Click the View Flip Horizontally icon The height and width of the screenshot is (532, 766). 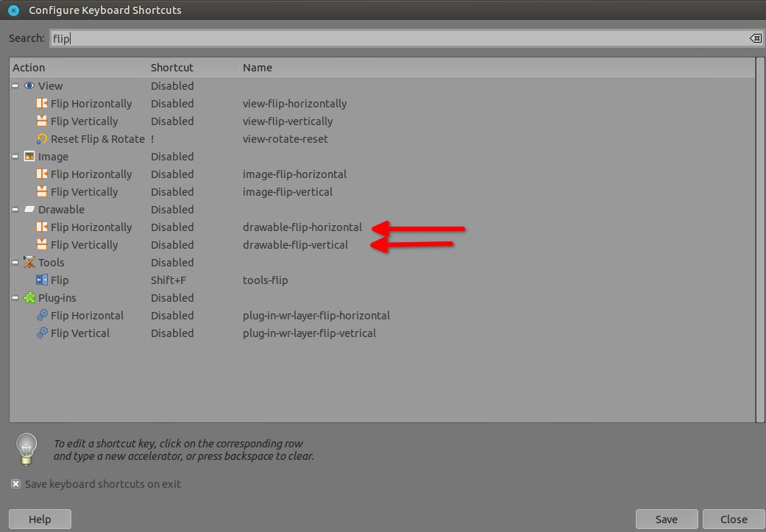pos(42,104)
